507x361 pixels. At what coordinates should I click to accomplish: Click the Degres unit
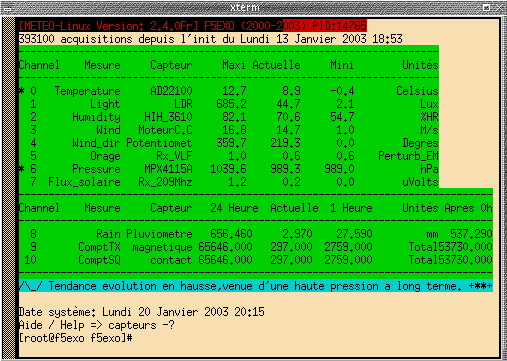tap(420, 143)
